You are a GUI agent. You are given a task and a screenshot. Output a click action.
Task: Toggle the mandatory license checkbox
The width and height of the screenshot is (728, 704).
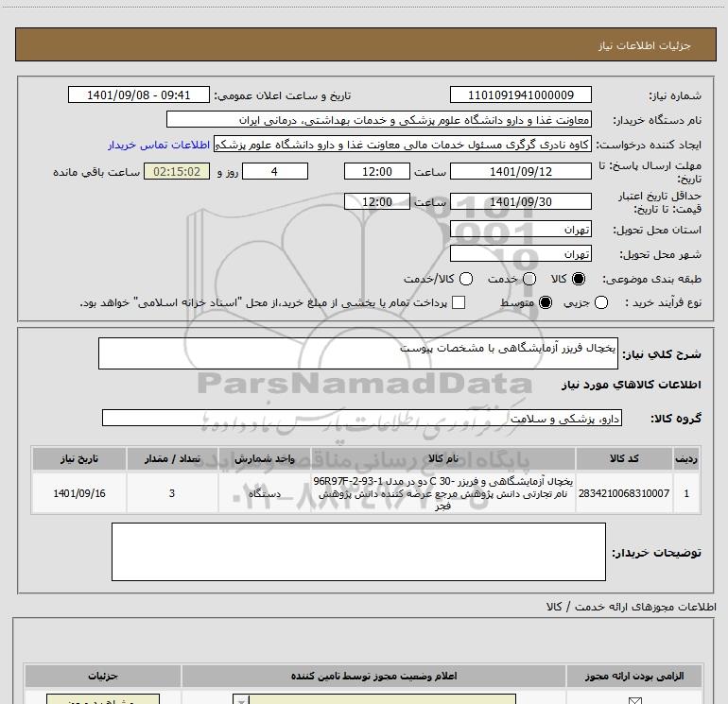coord(634,700)
